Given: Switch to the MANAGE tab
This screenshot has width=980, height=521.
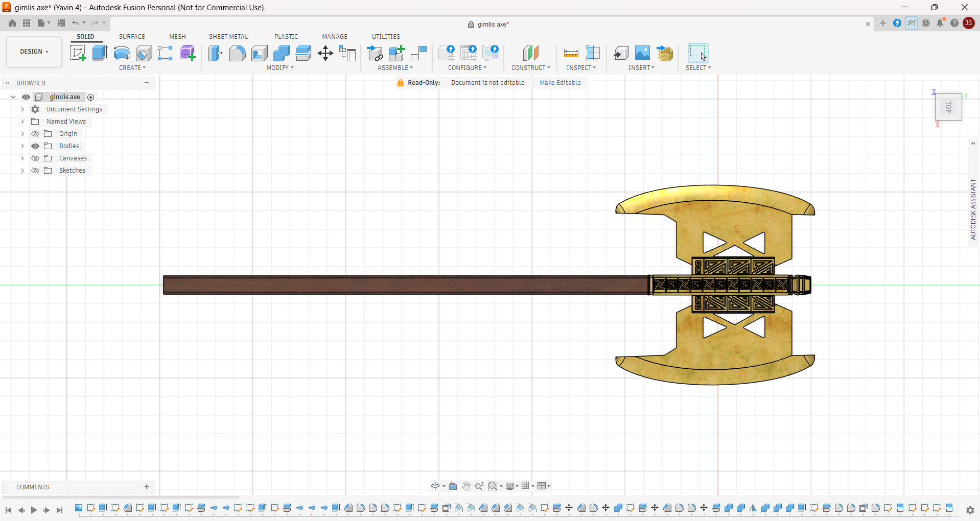Looking at the screenshot, I should coord(335,37).
